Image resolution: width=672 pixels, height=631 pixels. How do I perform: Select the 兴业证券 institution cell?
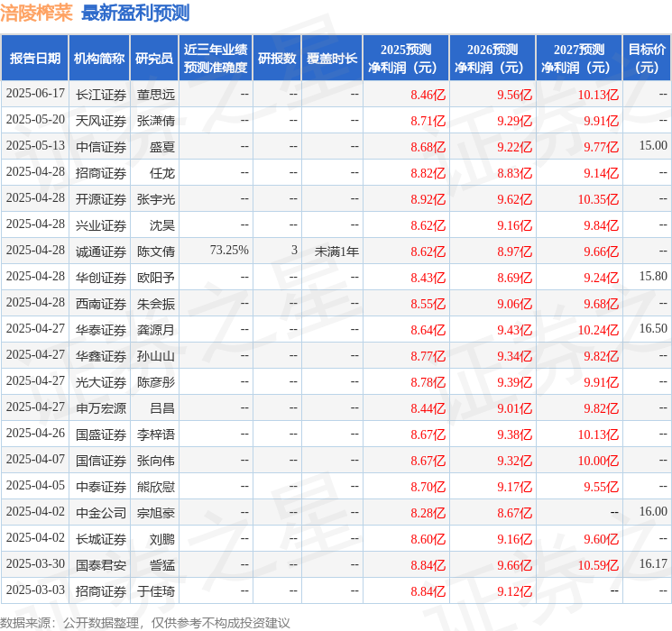(x=101, y=225)
